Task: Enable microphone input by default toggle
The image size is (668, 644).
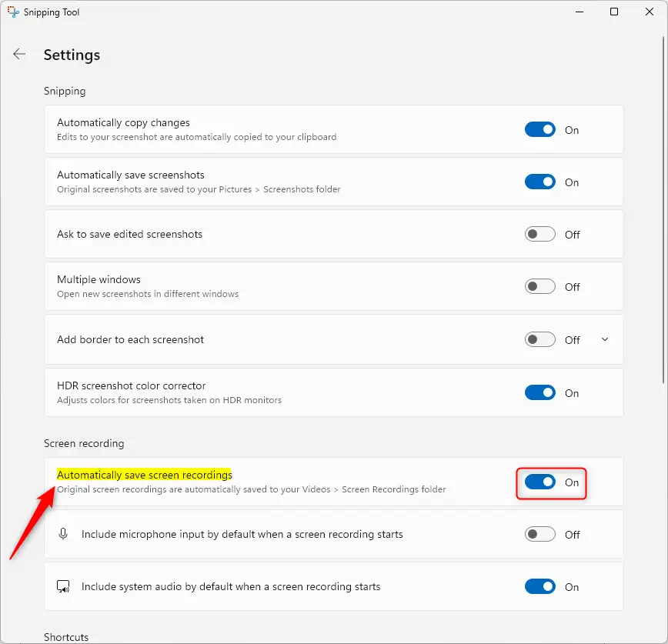Action: (539, 534)
